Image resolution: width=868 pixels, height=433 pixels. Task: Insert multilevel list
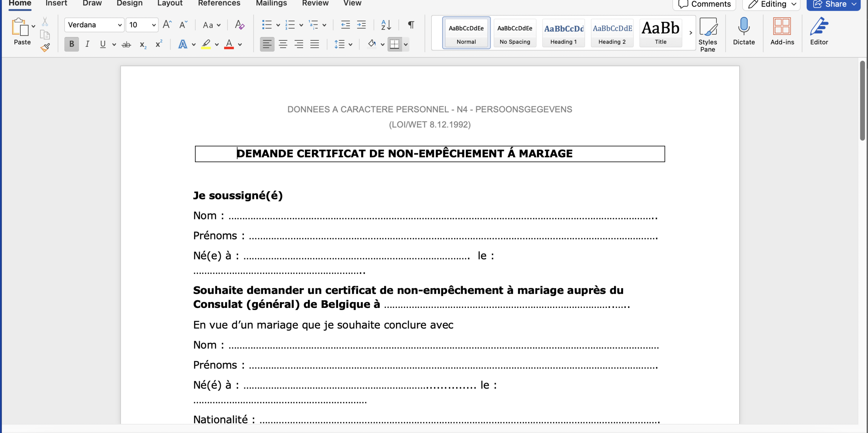pos(313,25)
